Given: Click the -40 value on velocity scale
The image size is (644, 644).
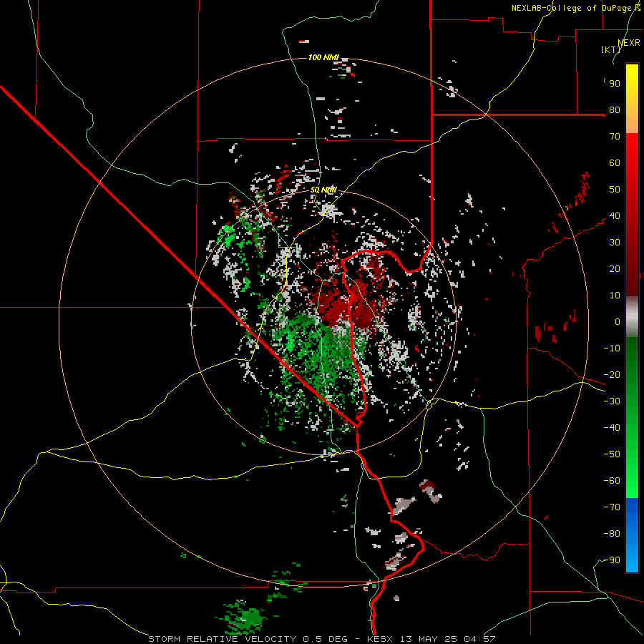Looking at the screenshot, I should coord(612,428).
